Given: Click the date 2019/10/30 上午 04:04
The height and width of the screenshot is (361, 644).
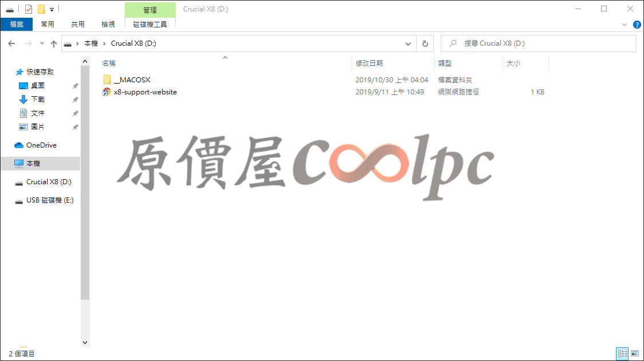Looking at the screenshot, I should (392, 80).
